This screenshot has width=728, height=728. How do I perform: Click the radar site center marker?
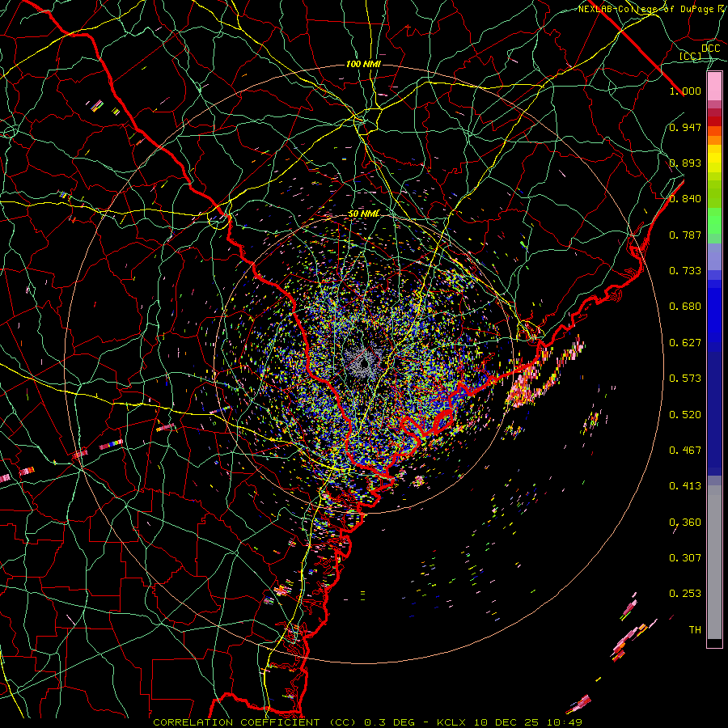tap(364, 362)
